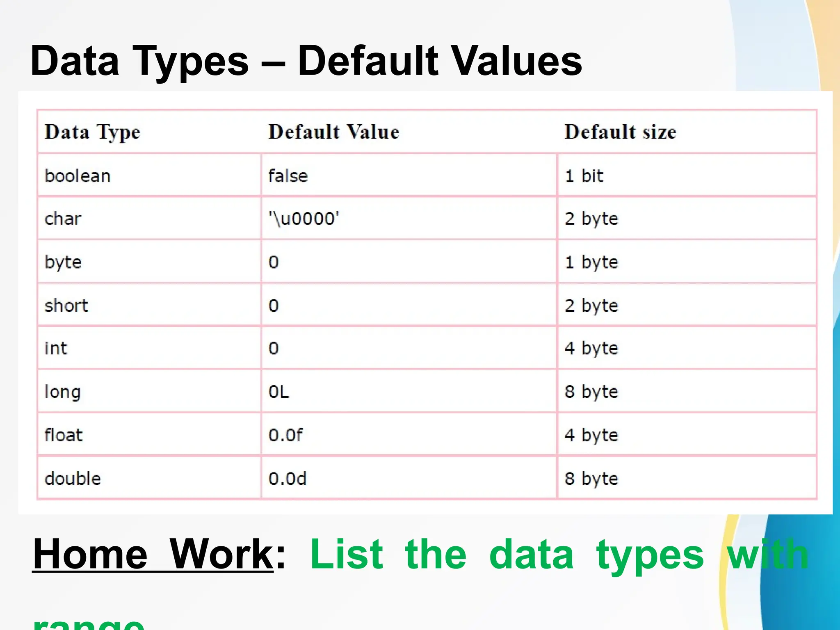Select the 'double' data type cell
This screenshot has height=630, width=840.
[x=73, y=479]
